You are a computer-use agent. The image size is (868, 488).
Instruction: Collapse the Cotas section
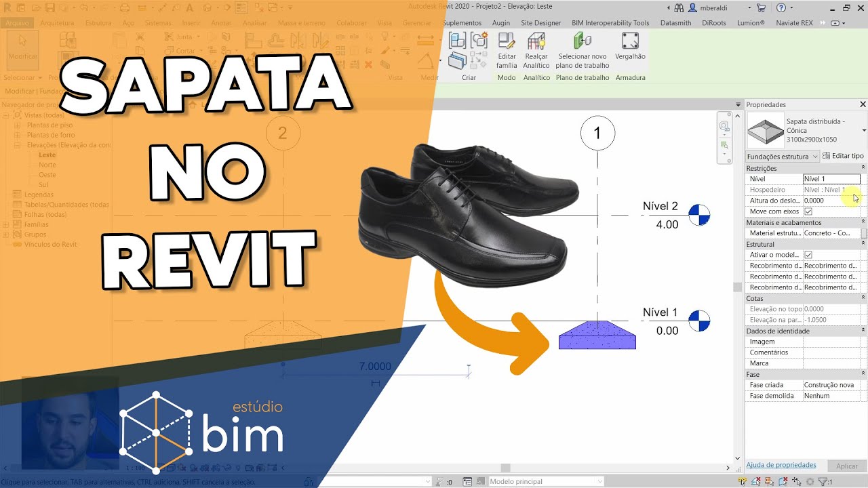tap(863, 298)
